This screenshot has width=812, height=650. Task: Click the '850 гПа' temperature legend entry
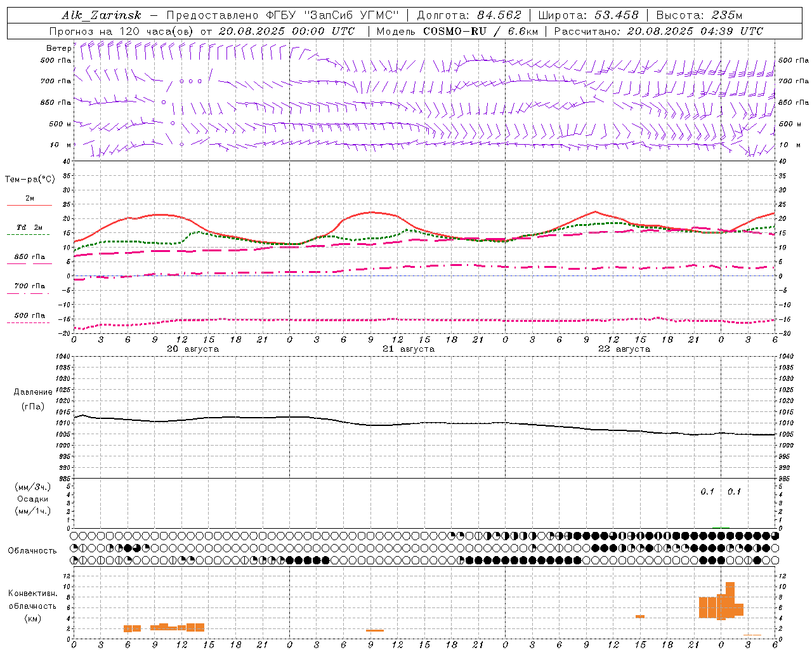pyautogui.click(x=30, y=257)
